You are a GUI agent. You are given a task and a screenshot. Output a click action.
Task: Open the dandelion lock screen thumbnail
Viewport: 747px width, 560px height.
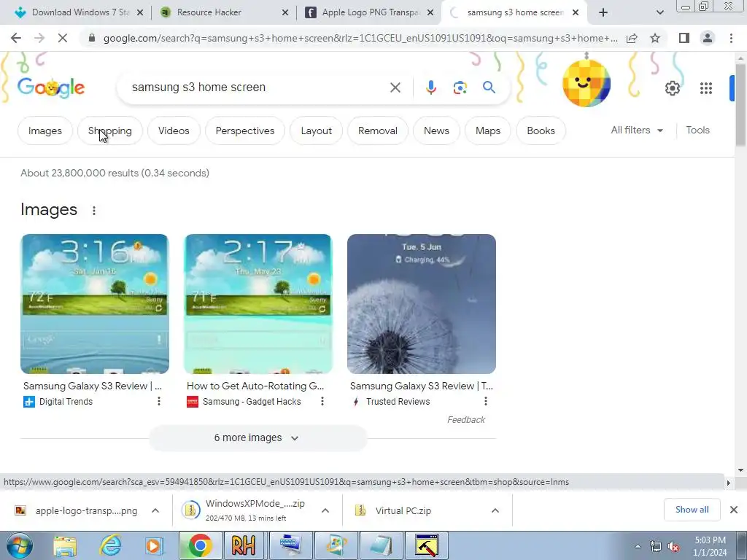422,304
